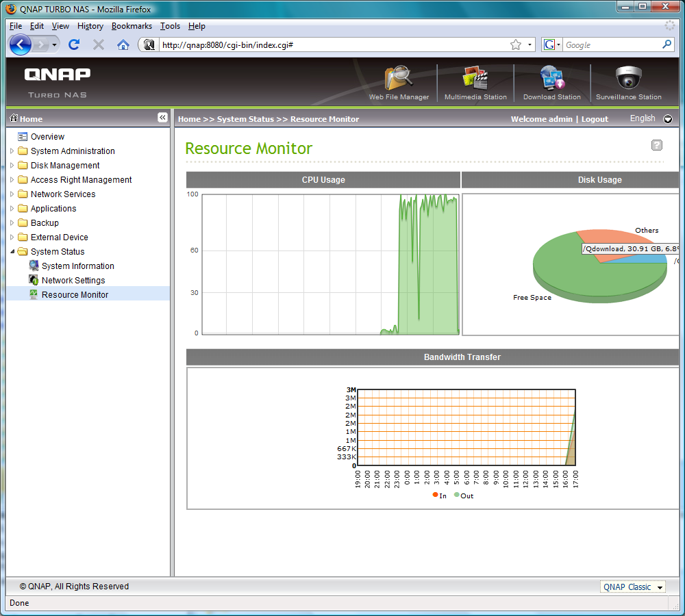Click the Home house icon in sidebar header
Image resolution: width=685 pixels, height=616 pixels.
point(14,118)
